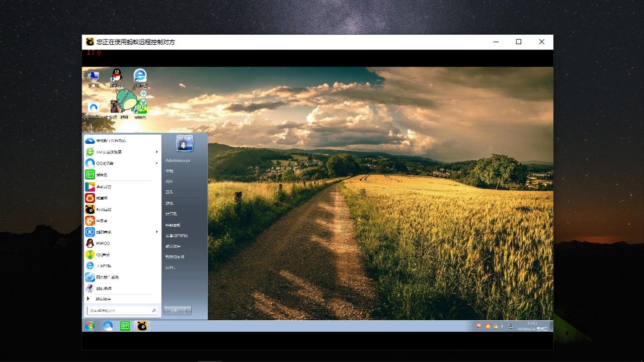
Task: Open the shutdown options arrow next to 关机
Action: (188, 311)
